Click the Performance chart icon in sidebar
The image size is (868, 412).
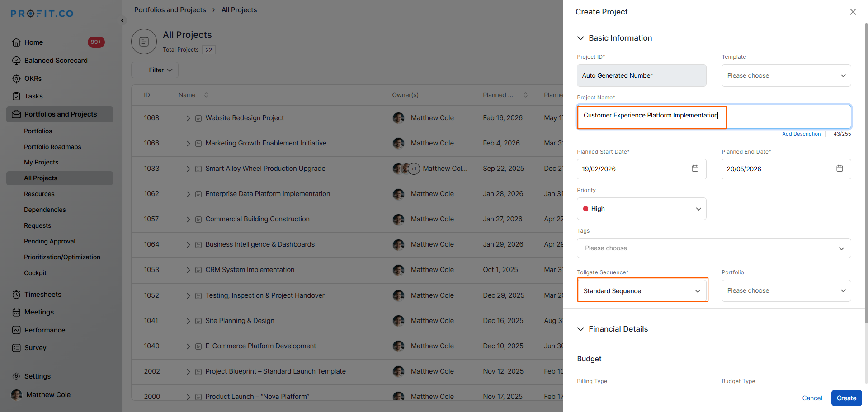[16, 330]
